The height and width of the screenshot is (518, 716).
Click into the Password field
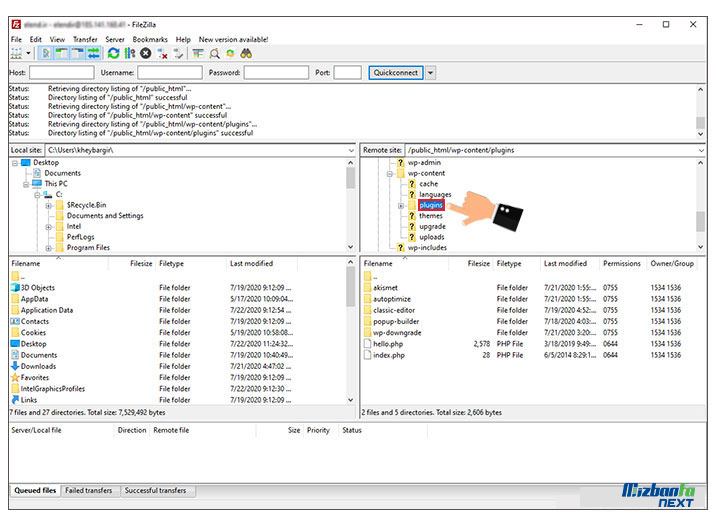276,73
